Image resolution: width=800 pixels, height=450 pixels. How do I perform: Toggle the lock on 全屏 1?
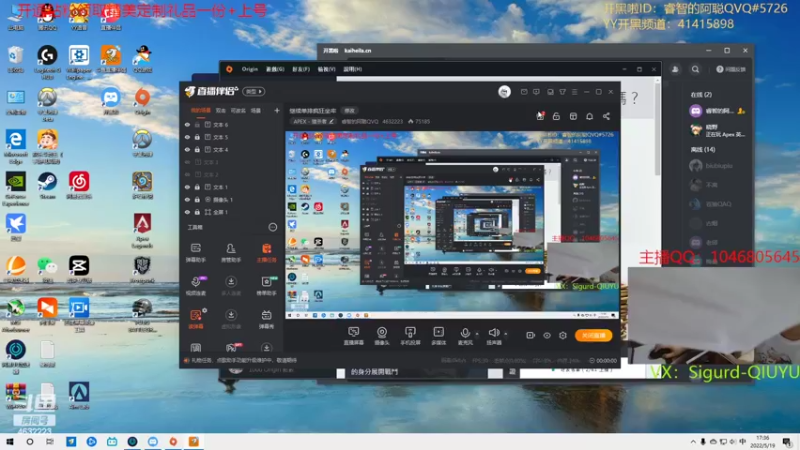[197, 212]
